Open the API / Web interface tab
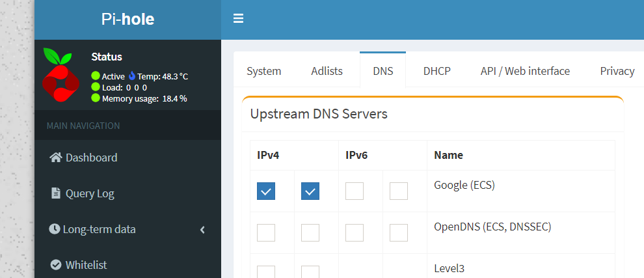This screenshot has width=644, height=278. click(526, 71)
